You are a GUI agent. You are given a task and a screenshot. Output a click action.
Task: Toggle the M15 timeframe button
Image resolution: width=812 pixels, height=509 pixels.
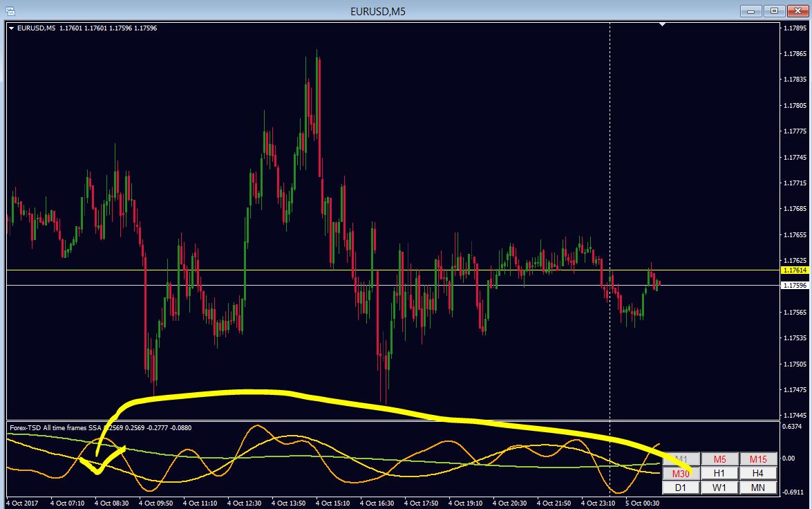point(758,459)
